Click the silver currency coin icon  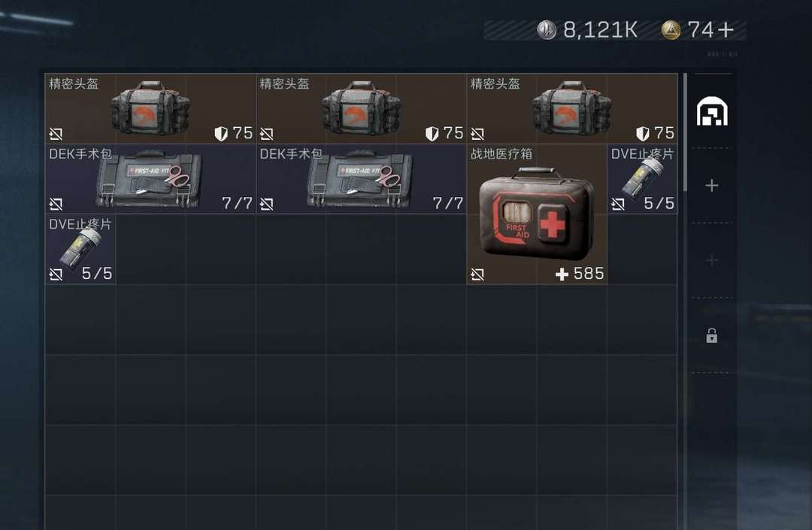[x=547, y=30]
